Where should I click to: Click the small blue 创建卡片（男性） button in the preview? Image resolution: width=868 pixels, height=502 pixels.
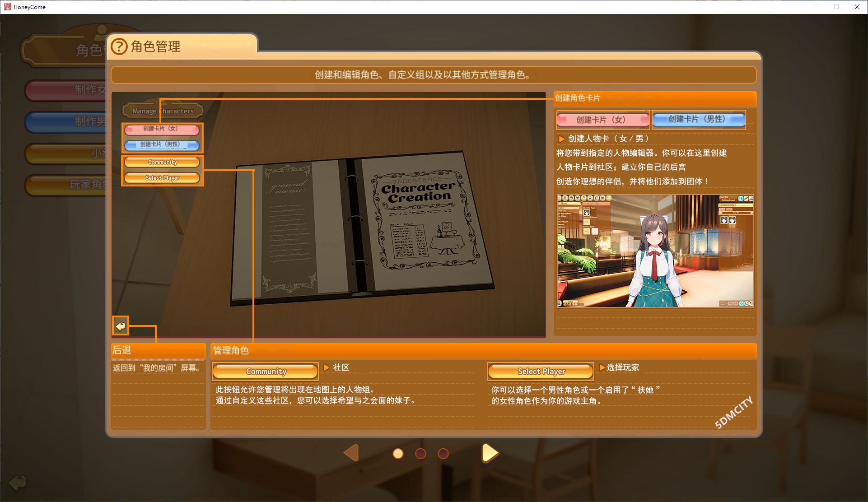click(162, 145)
